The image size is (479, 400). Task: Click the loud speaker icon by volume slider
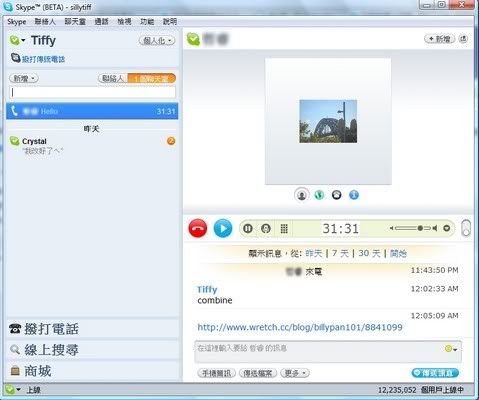[434, 228]
